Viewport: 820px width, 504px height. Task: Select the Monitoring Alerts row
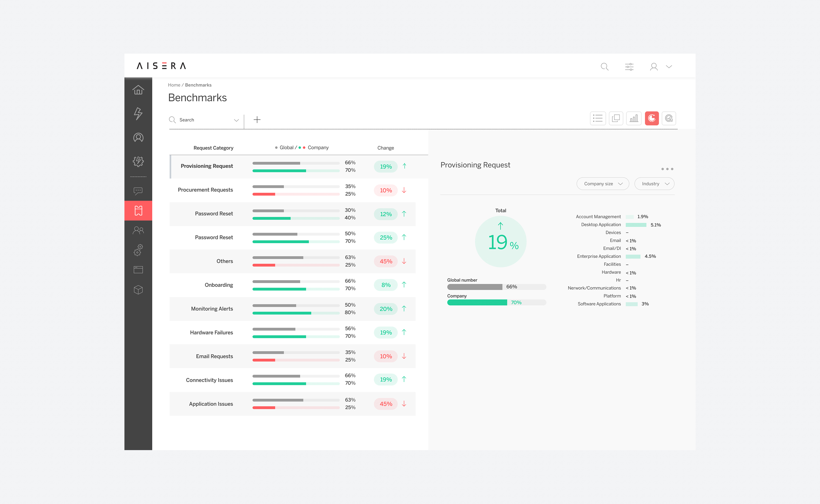pos(292,309)
